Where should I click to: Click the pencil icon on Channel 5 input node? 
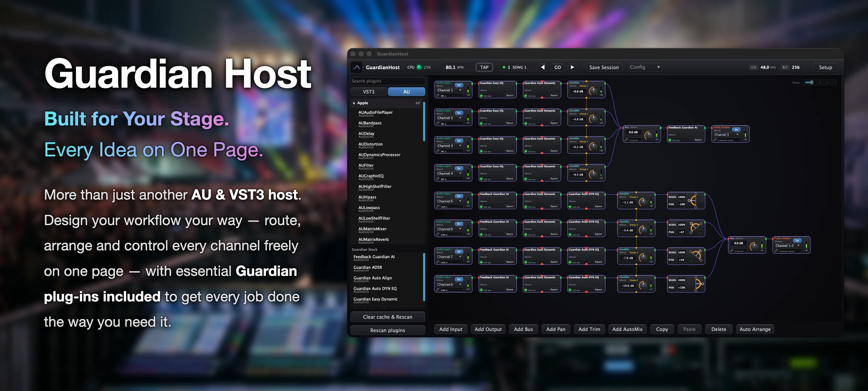point(438,207)
